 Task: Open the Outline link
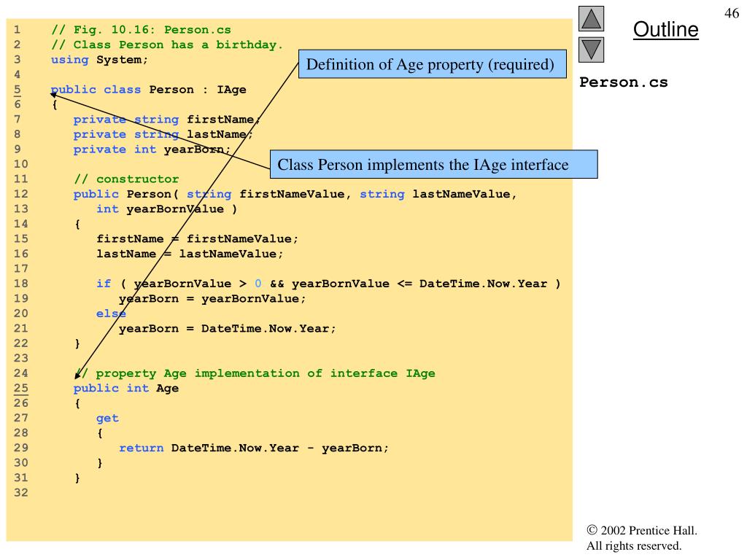(665, 29)
